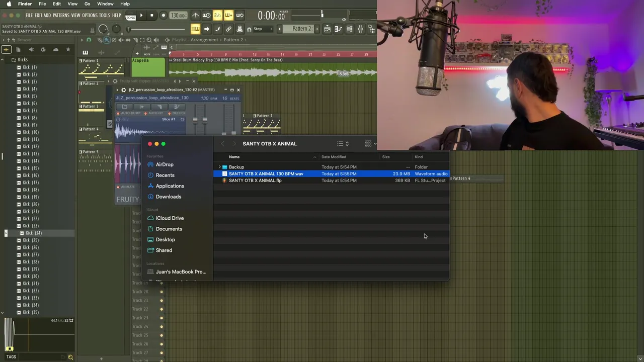Viewport: 644px width, 362px height.
Task: Open the macOS Window menu
Action: 105,4
